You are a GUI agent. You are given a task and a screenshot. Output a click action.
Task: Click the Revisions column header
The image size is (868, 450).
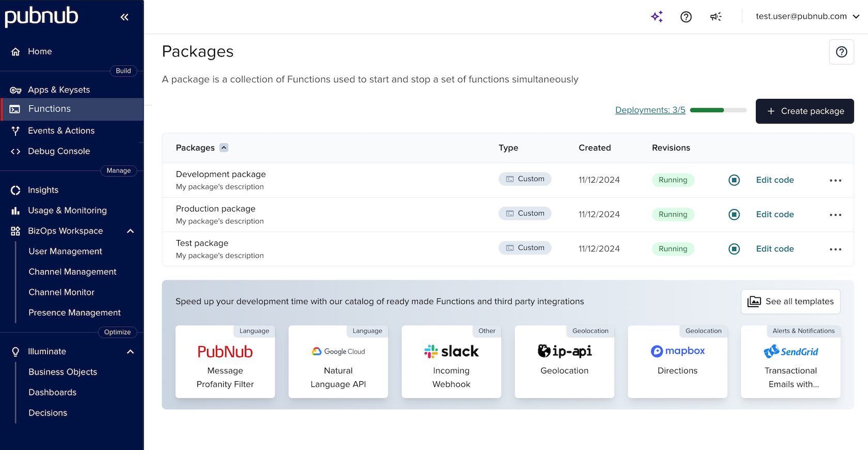[x=671, y=148]
